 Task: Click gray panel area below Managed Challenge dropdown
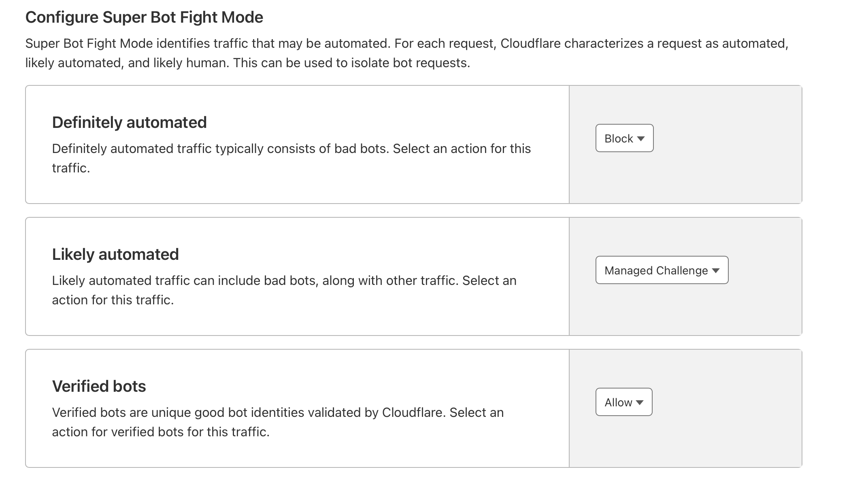[685, 312]
